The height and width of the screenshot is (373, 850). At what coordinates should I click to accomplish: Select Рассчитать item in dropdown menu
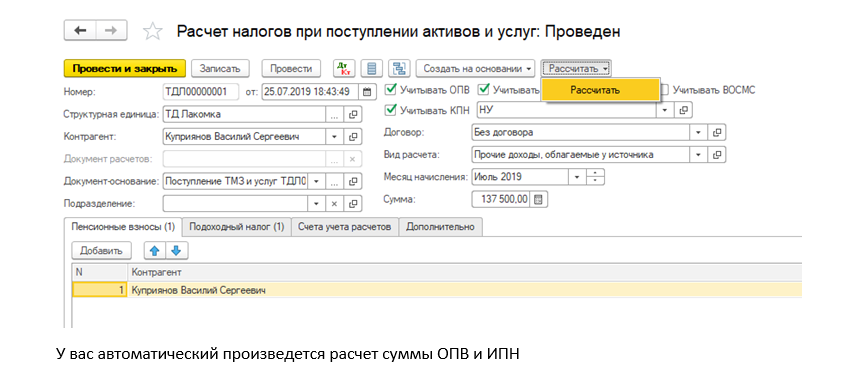point(601,91)
